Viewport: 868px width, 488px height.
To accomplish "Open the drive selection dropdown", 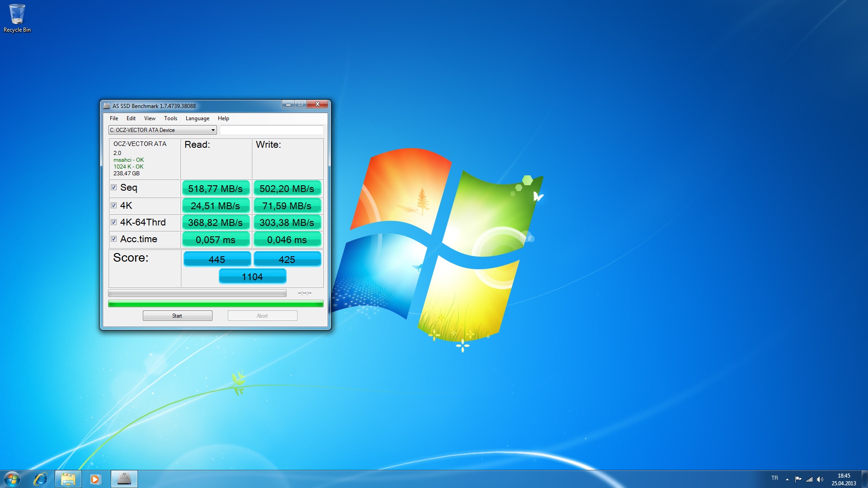I will pos(163,130).
